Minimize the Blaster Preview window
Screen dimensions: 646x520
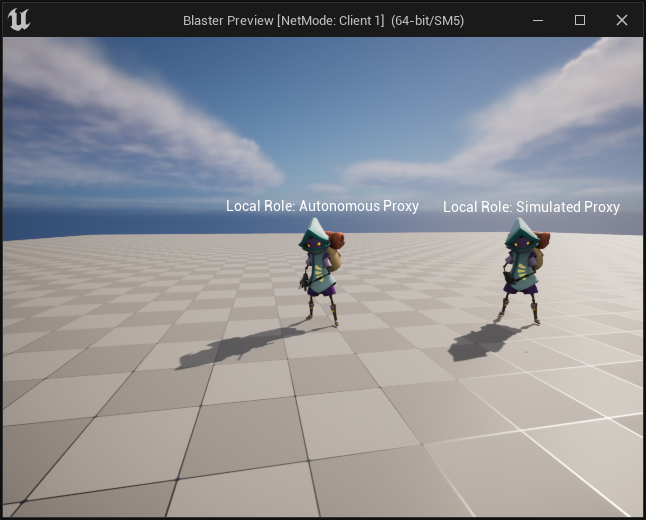(538, 20)
